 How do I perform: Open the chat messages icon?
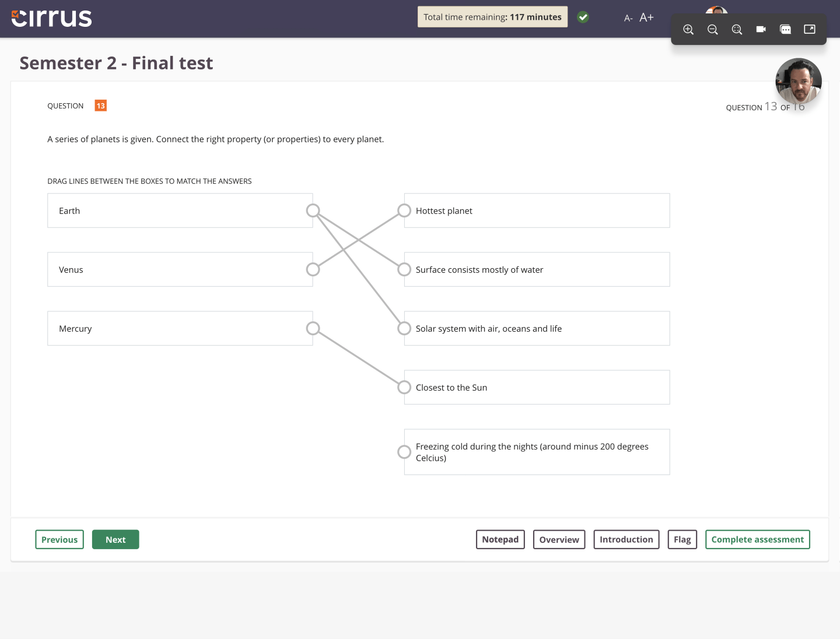coord(785,29)
